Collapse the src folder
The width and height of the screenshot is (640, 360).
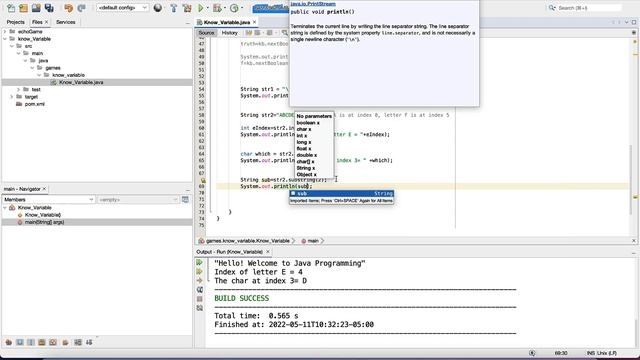click(12, 46)
